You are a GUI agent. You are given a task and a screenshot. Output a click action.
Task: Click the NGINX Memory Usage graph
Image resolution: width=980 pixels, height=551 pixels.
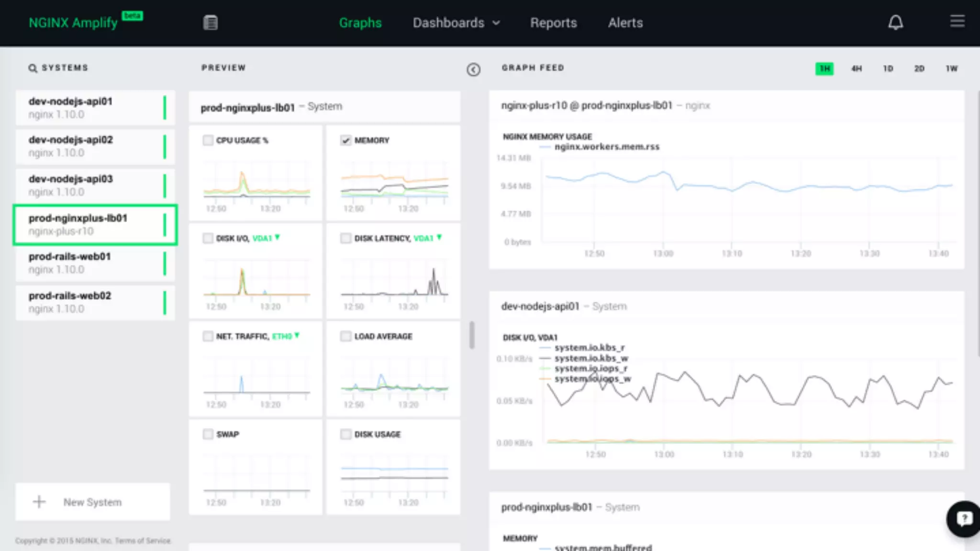(748, 201)
